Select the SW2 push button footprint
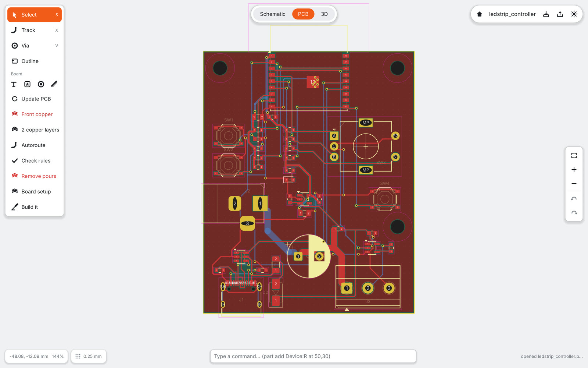 [x=228, y=166]
